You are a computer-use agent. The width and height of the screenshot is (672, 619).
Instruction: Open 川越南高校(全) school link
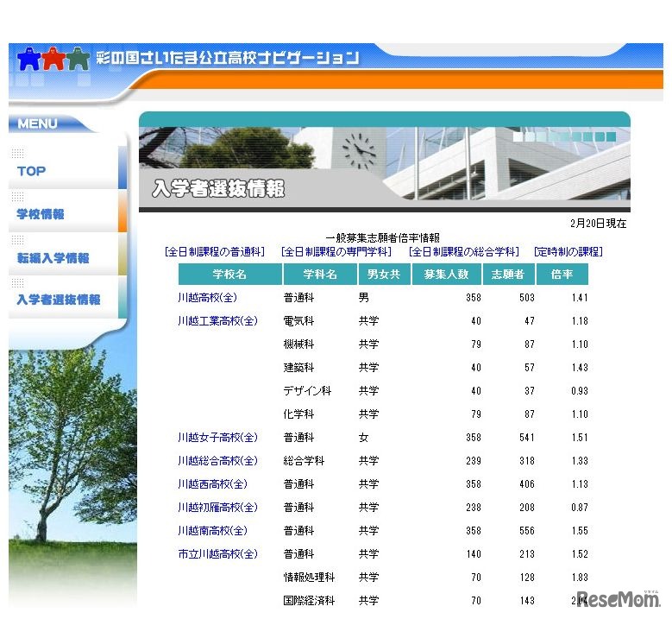point(212,531)
